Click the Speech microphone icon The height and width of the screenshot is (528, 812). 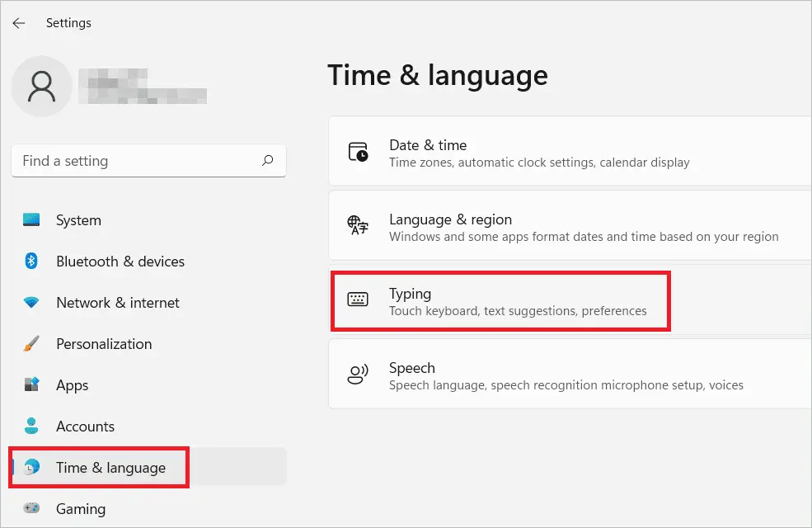point(357,373)
